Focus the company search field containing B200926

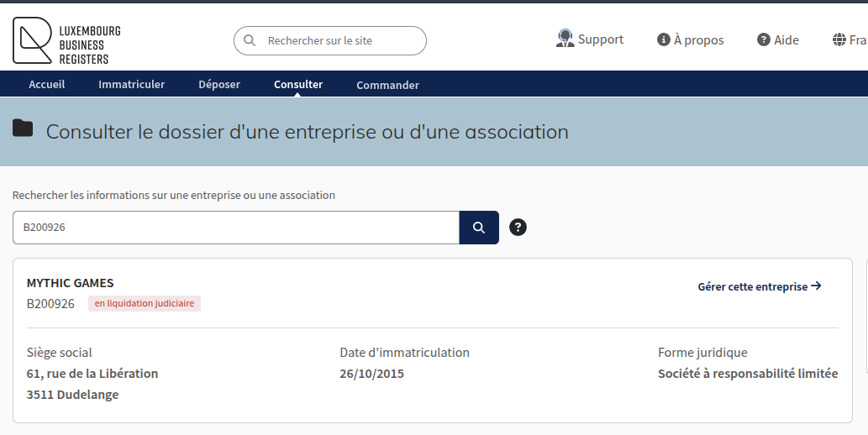tap(235, 228)
